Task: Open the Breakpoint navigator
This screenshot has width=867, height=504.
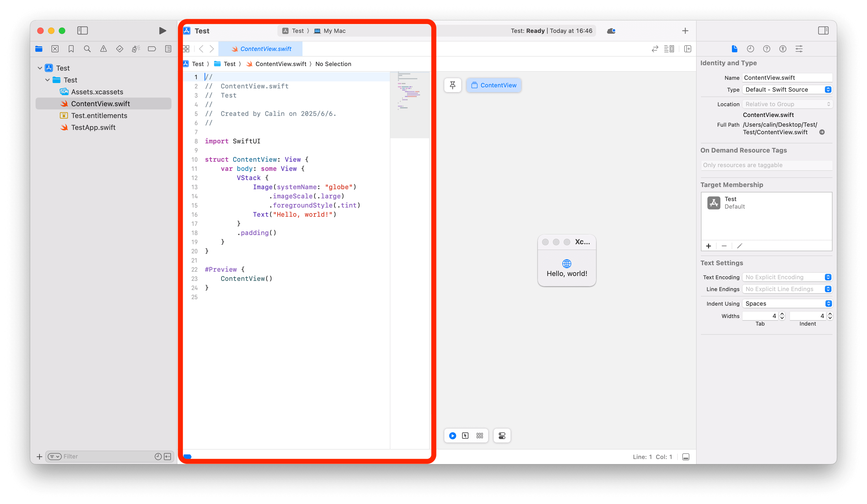Action: (x=152, y=49)
